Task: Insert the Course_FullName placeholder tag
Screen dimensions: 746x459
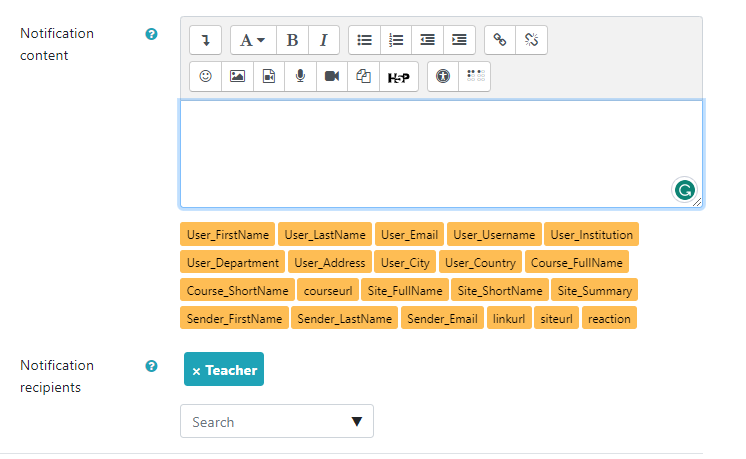Action: tap(576, 263)
